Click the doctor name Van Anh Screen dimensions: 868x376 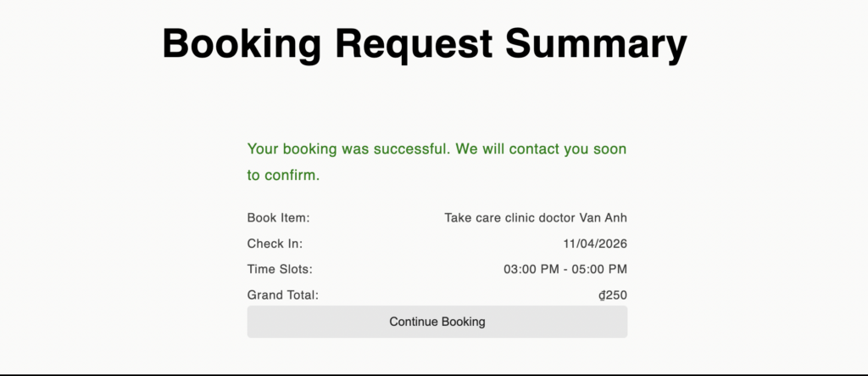pyautogui.click(x=603, y=218)
